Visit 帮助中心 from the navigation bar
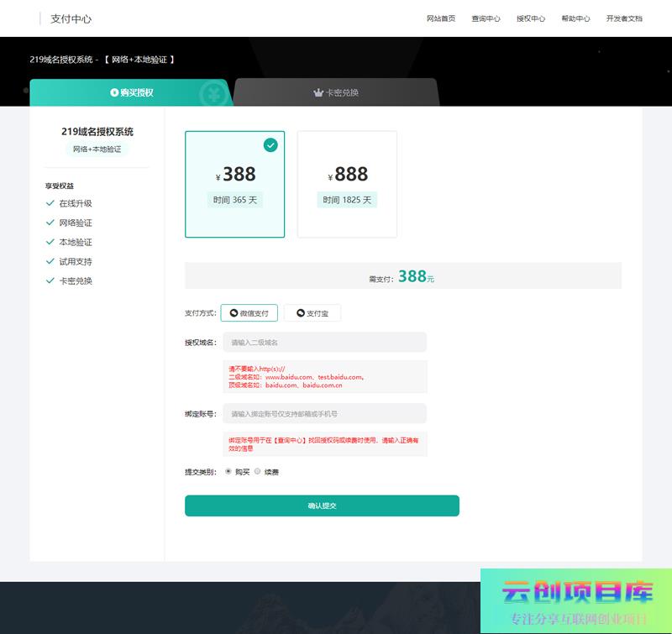Viewport: 672px width, 634px height. [575, 18]
